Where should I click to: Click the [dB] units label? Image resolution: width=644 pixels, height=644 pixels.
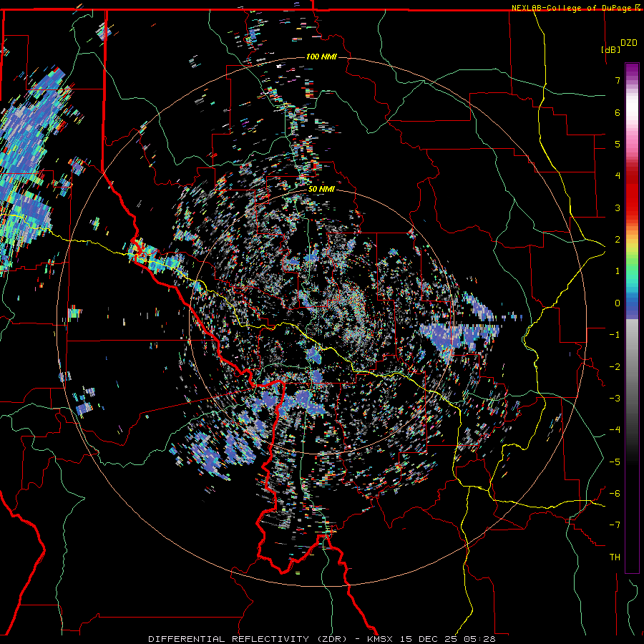(x=611, y=49)
